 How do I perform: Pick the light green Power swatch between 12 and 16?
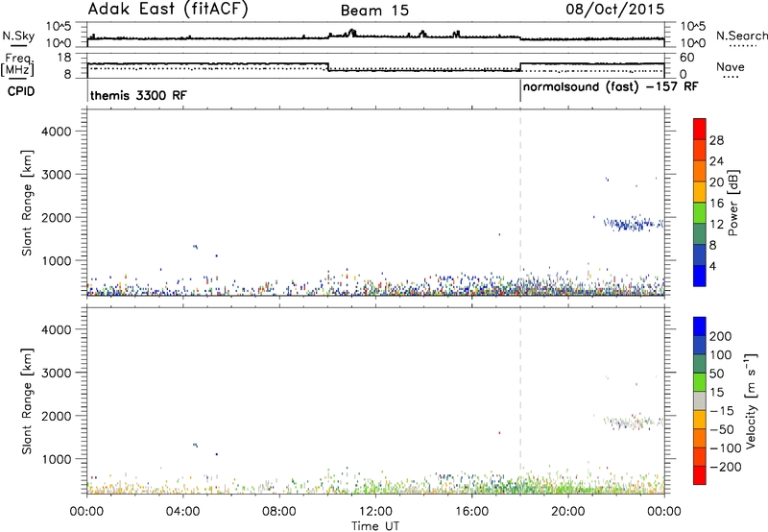[700, 213]
